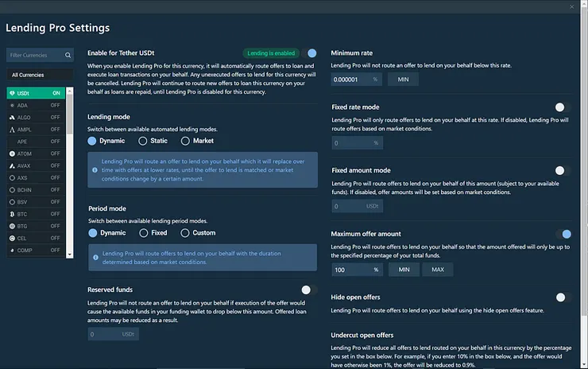Click info icon in Lending mode description box
588x369 pixels.
coord(95,170)
